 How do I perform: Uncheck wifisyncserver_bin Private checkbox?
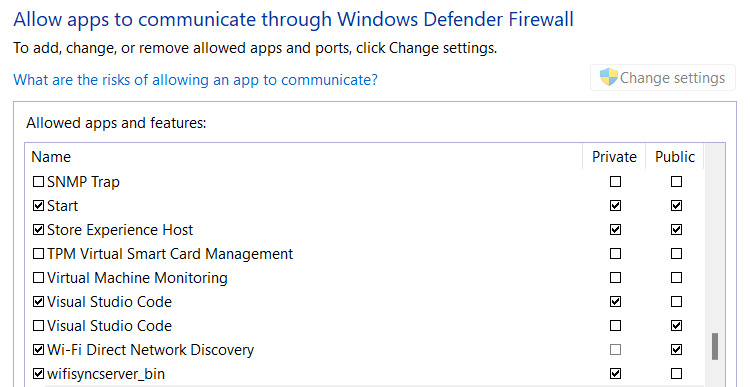pyautogui.click(x=616, y=374)
